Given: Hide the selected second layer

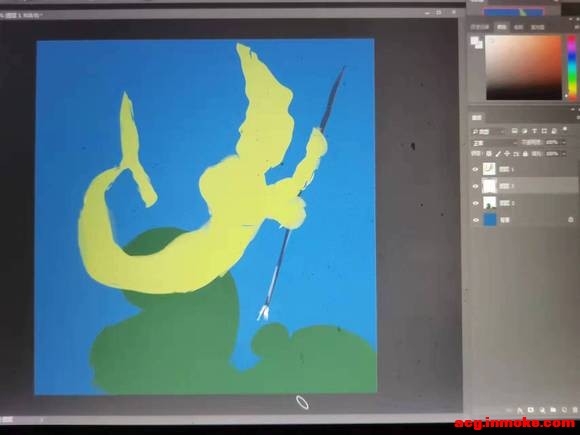Looking at the screenshot, I should [476, 186].
